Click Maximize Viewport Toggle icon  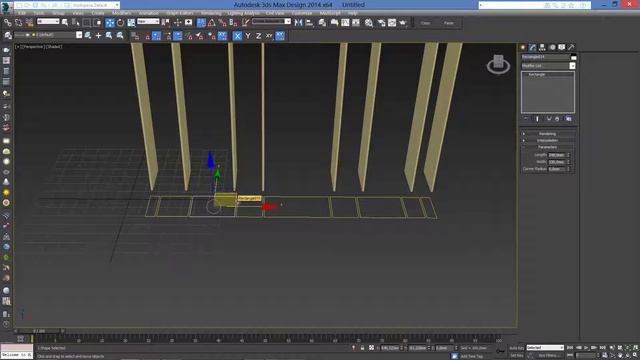[x=636, y=356]
